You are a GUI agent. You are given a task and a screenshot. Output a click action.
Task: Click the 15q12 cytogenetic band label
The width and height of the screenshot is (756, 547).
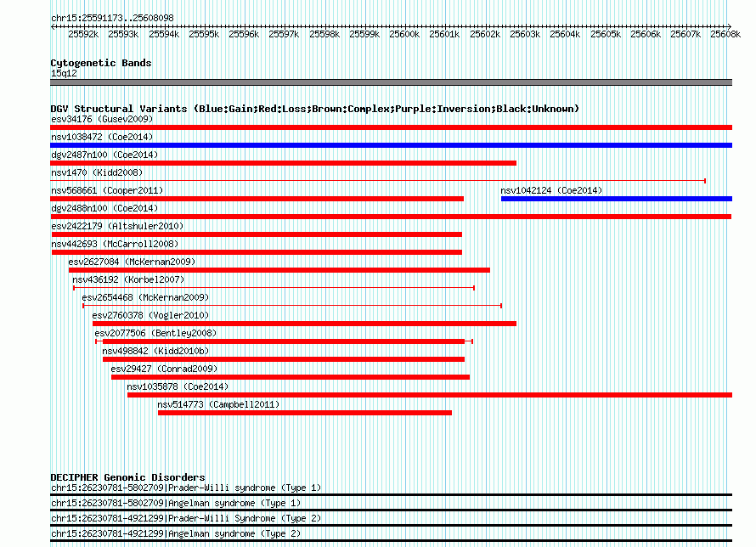tap(64, 73)
